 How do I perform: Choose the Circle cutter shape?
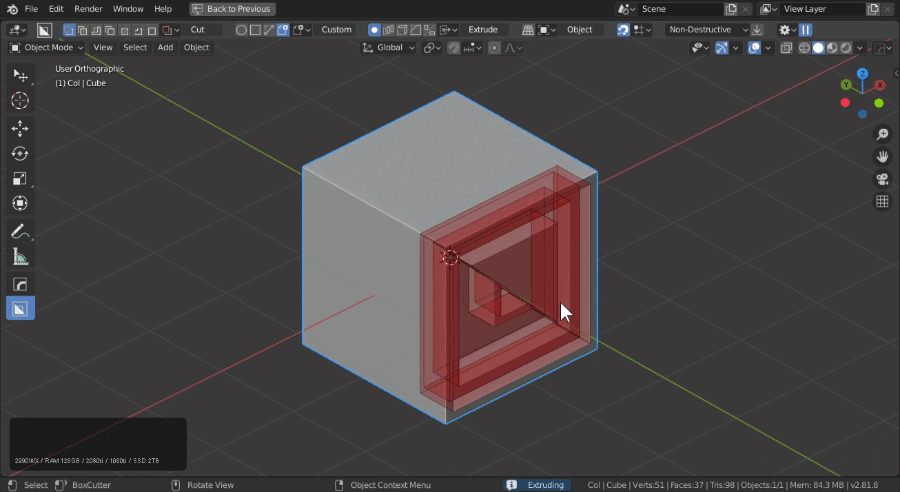pyautogui.click(x=241, y=30)
